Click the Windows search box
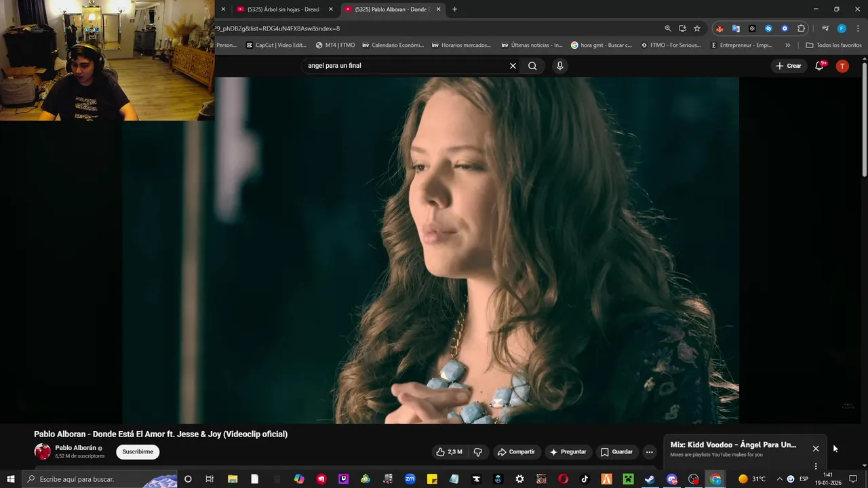This screenshot has height=488, width=868. [x=100, y=479]
